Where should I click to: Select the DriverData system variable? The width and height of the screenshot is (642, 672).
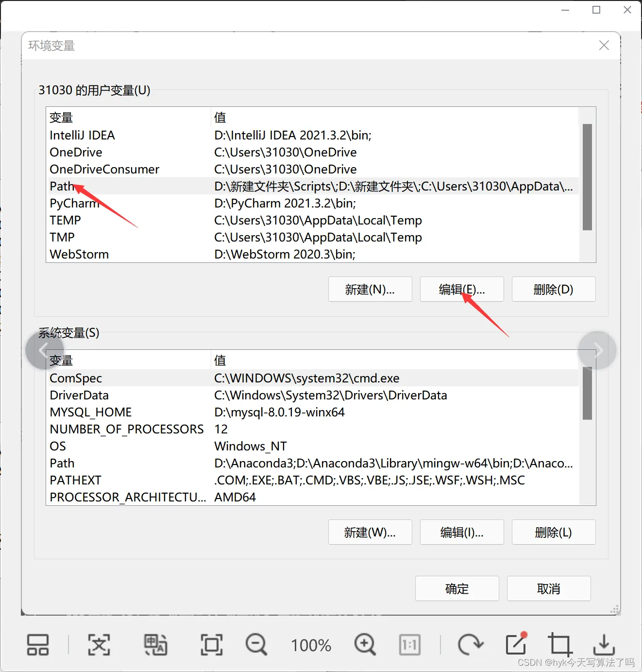[312, 395]
